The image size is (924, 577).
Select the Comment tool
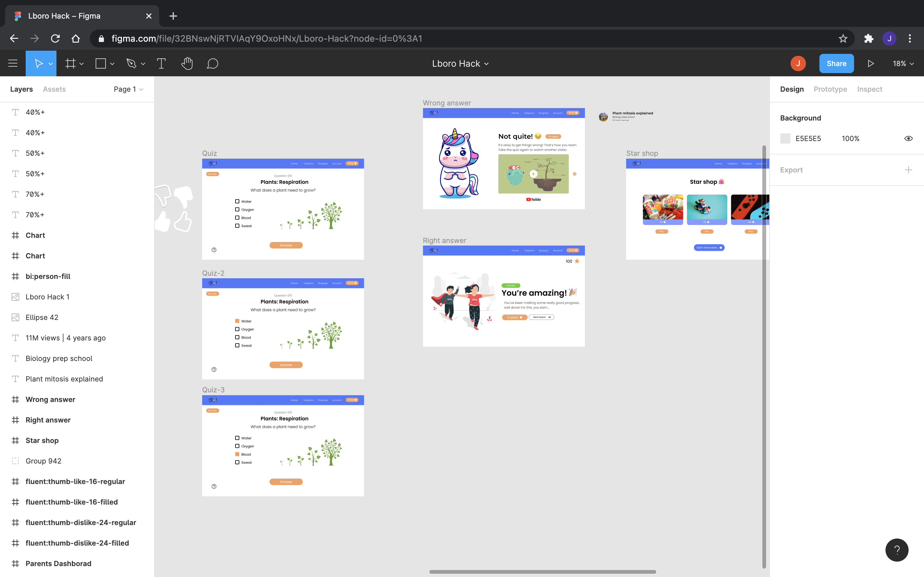[212, 63]
